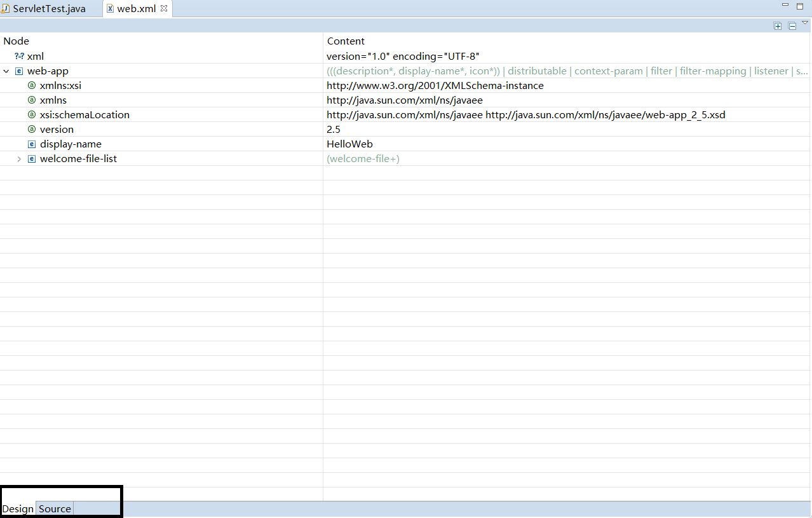The width and height of the screenshot is (812, 518).
Task: Select the xml processing instruction icon
Action: (20, 56)
